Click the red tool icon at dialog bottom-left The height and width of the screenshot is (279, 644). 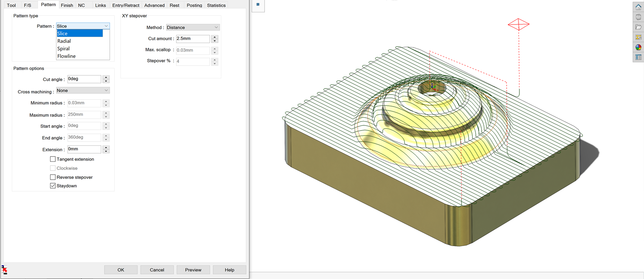(x=5, y=270)
